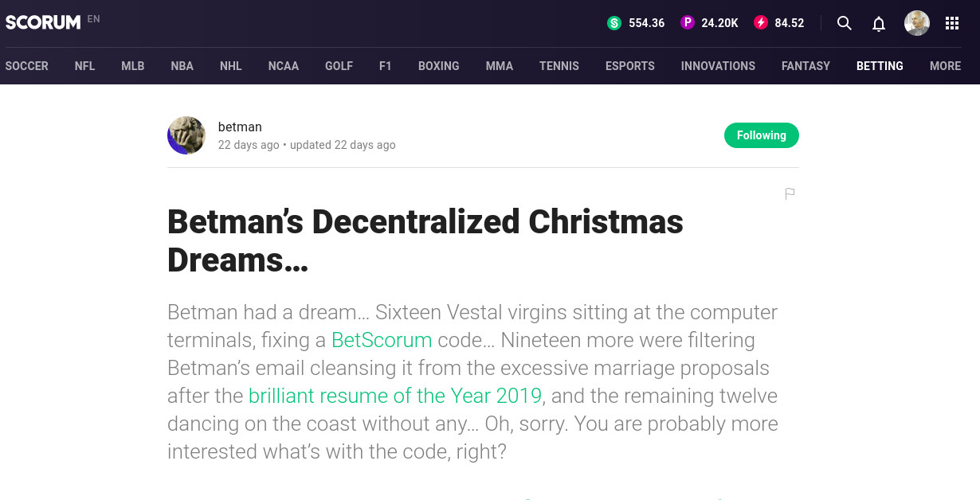Open search on Scorum
This screenshot has height=500, width=980.
coord(845,23)
